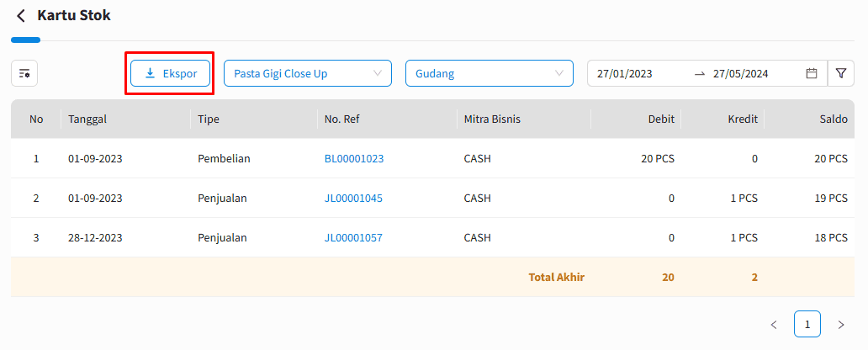This screenshot has height=350, width=868.
Task: Go back using the arrow beside Kartu Stok
Action: click(x=21, y=15)
